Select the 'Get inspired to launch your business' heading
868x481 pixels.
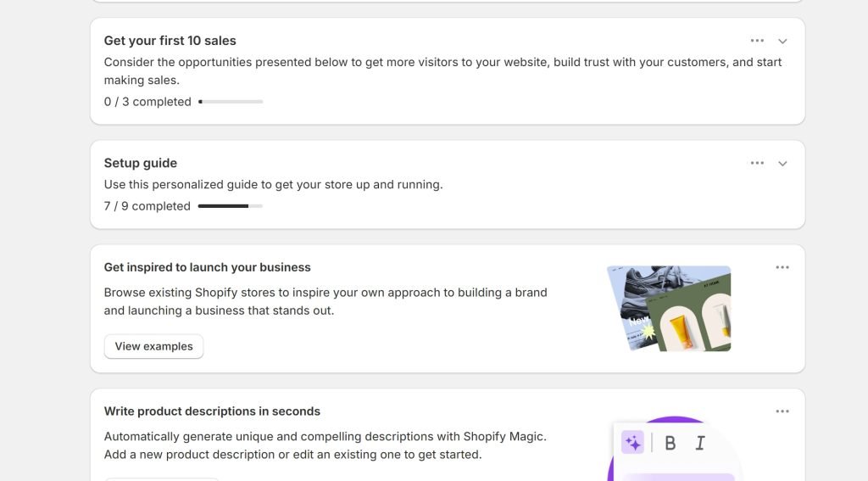tap(207, 267)
